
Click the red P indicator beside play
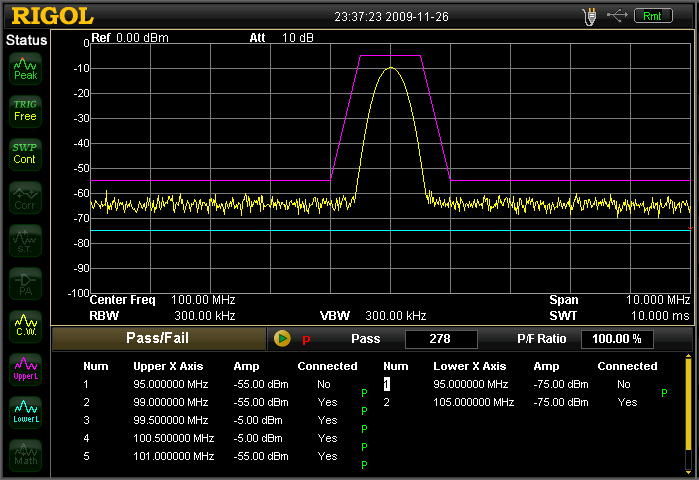tap(306, 341)
